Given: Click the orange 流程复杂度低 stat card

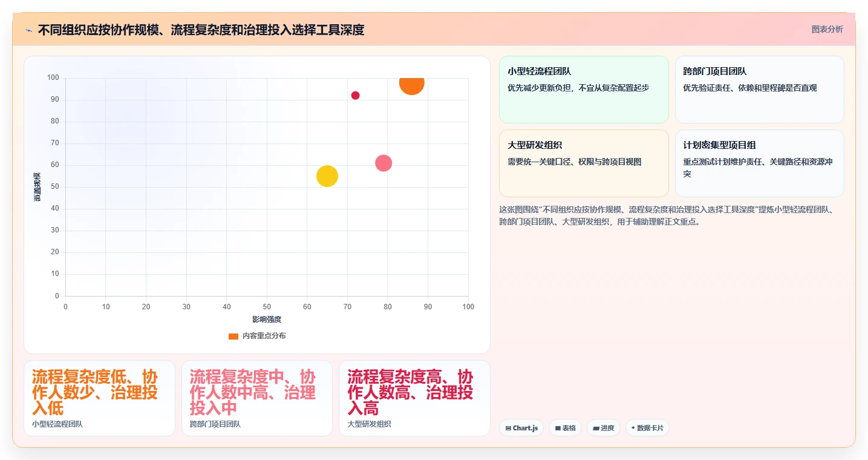Looking at the screenshot, I should tap(99, 398).
